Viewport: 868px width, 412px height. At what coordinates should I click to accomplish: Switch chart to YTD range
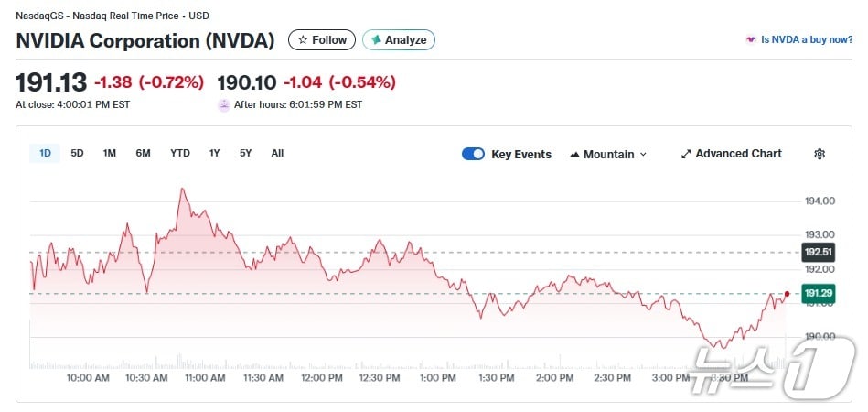click(180, 153)
